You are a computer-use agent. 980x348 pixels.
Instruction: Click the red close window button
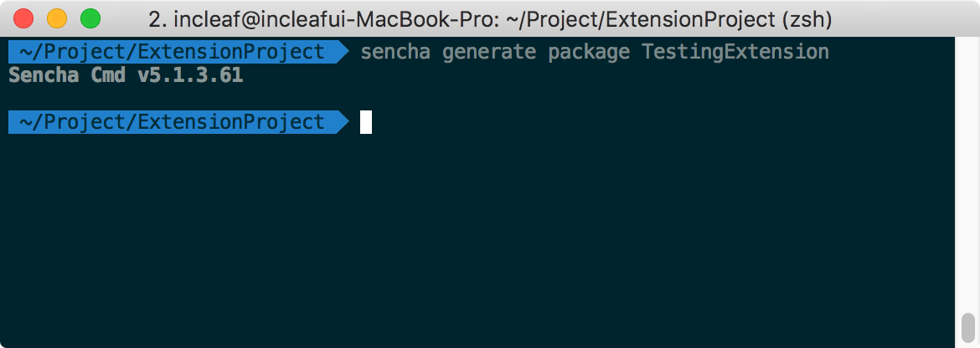pos(24,18)
